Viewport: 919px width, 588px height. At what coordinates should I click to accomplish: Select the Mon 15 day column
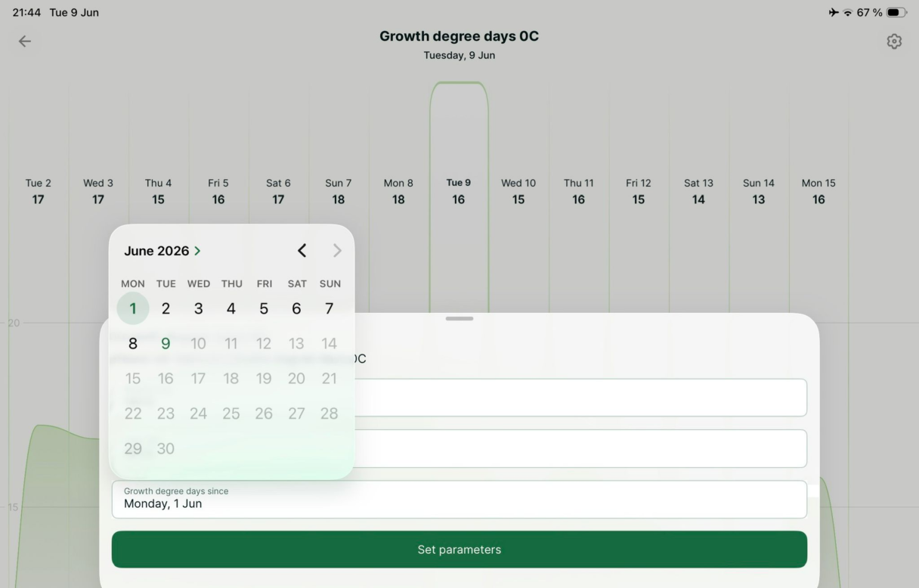pyautogui.click(x=818, y=192)
